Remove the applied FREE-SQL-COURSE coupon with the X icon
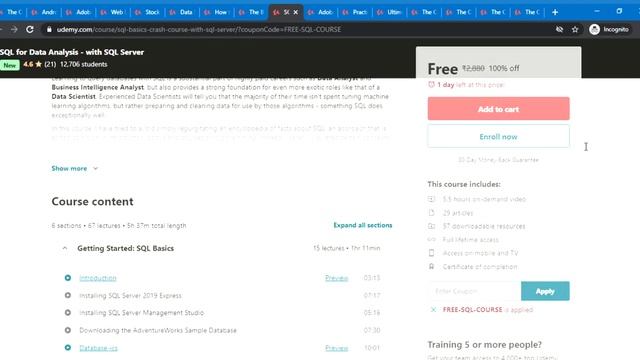 433,310
